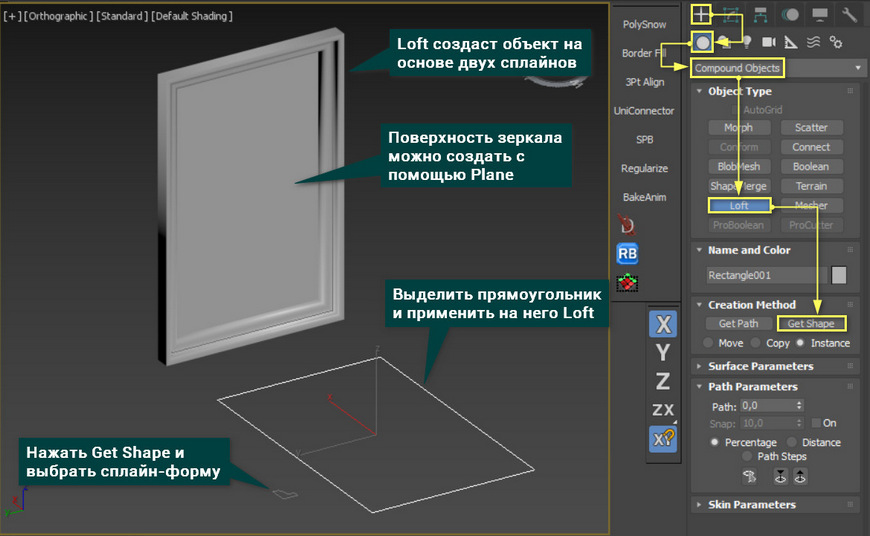Click the Scatter button
Image resolution: width=870 pixels, height=536 pixels.
812,128
